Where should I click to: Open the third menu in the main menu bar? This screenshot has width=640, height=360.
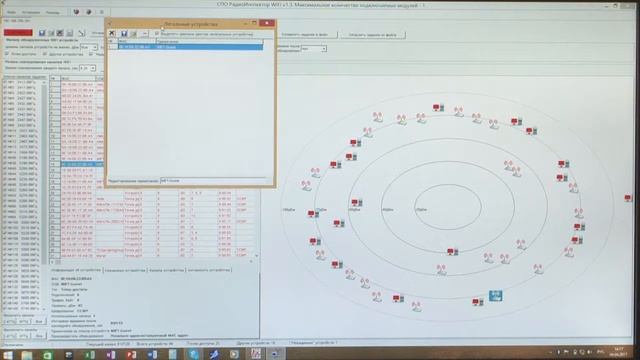coord(52,12)
